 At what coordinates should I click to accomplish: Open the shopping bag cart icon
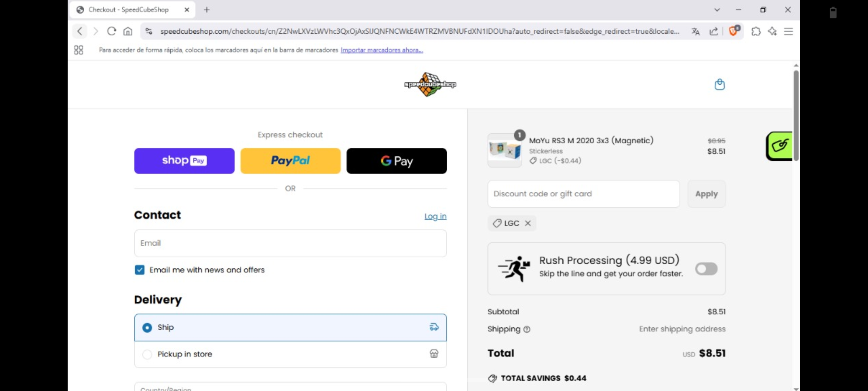(x=719, y=84)
